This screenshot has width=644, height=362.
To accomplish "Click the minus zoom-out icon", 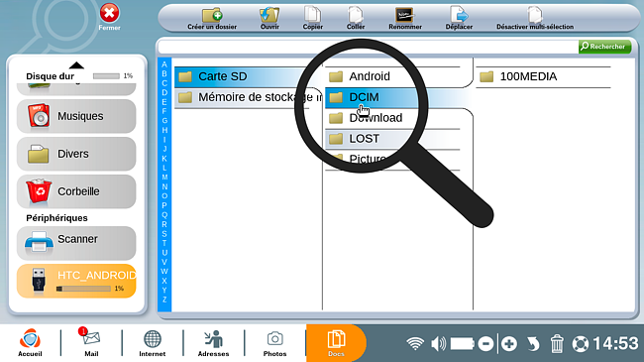I will pyautogui.click(x=485, y=343).
